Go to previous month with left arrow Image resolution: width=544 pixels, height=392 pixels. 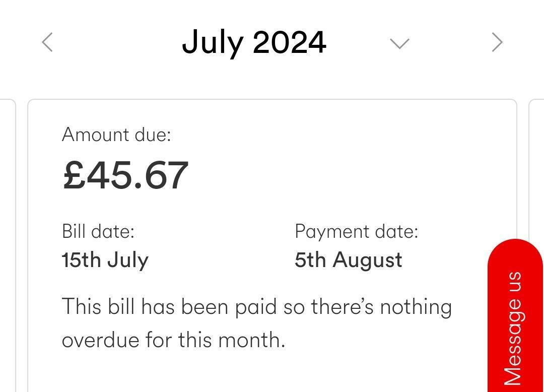pos(47,42)
